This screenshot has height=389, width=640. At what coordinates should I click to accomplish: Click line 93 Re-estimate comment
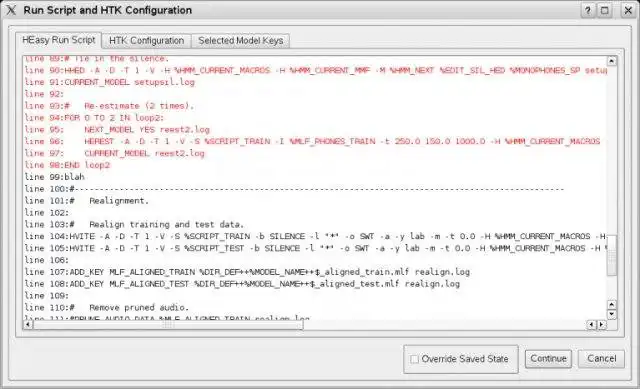(x=109, y=106)
